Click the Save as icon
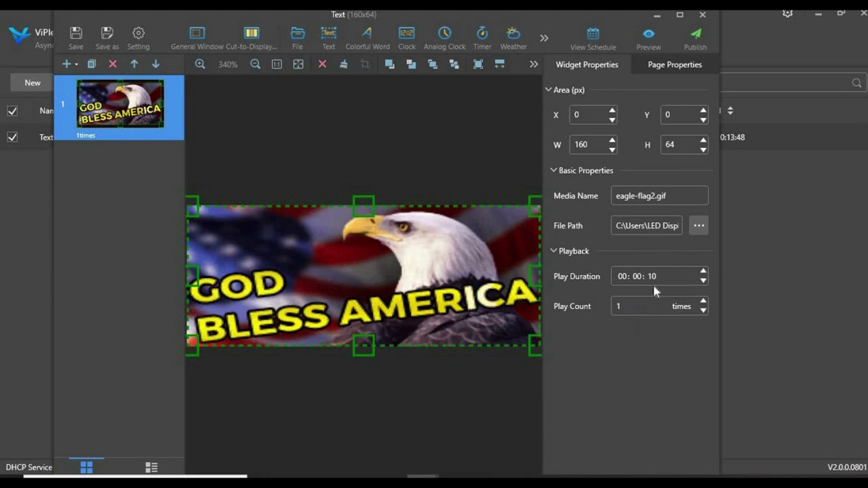The image size is (868, 488). [x=107, y=38]
